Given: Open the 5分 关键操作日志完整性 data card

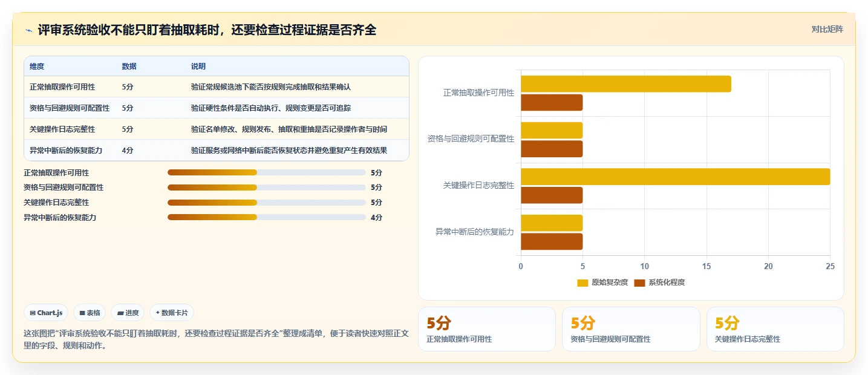Looking at the screenshot, I should tap(775, 329).
